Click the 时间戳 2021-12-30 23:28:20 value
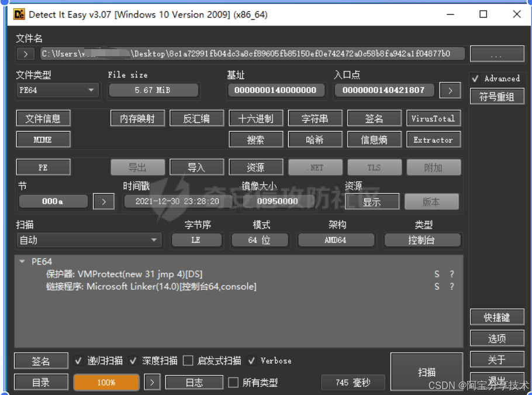Image resolution: width=532 pixels, height=395 pixels. [178, 201]
